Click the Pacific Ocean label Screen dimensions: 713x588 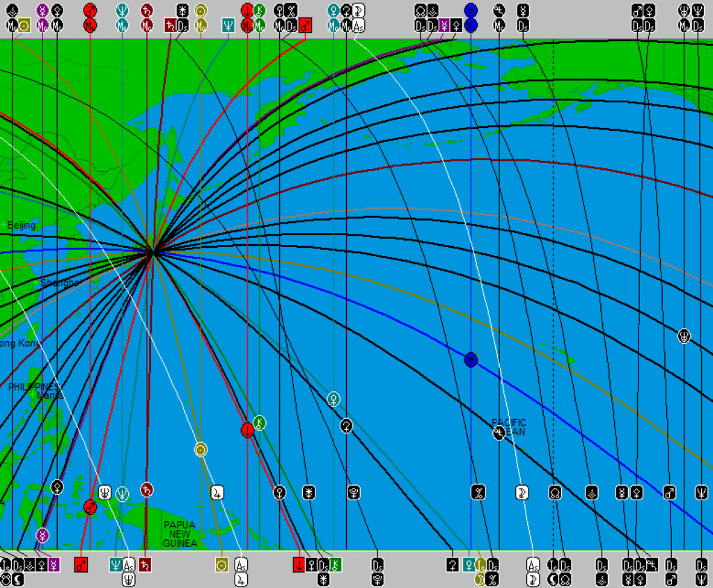[509, 427]
